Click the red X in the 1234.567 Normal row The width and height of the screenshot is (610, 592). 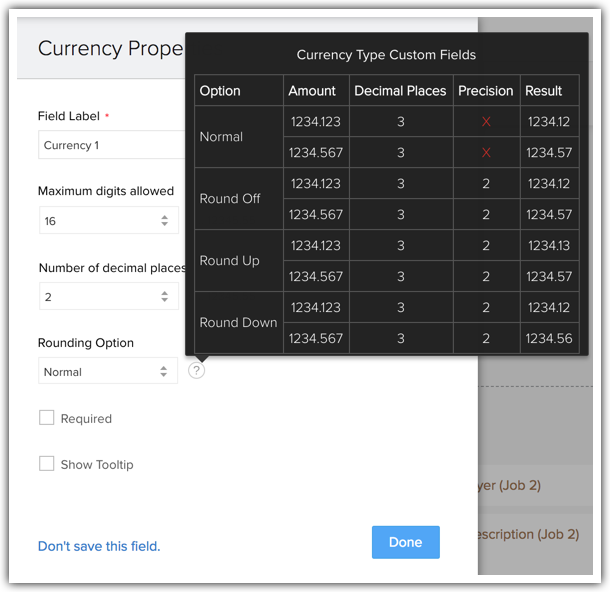coord(486,153)
